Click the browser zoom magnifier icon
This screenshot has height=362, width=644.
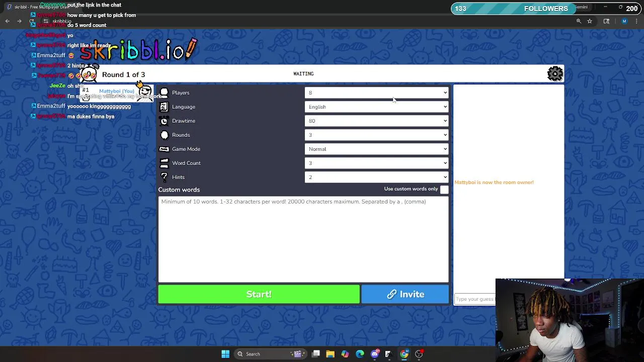tap(579, 21)
